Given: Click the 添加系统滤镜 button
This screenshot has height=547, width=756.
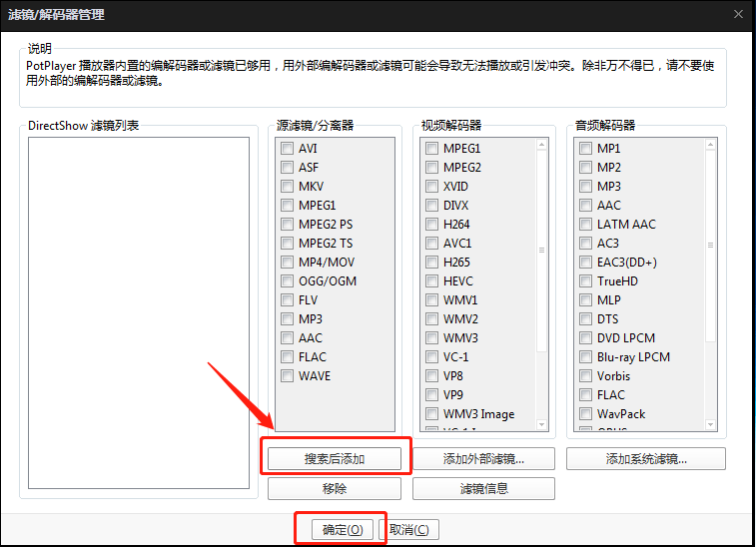Looking at the screenshot, I should 646,459.
